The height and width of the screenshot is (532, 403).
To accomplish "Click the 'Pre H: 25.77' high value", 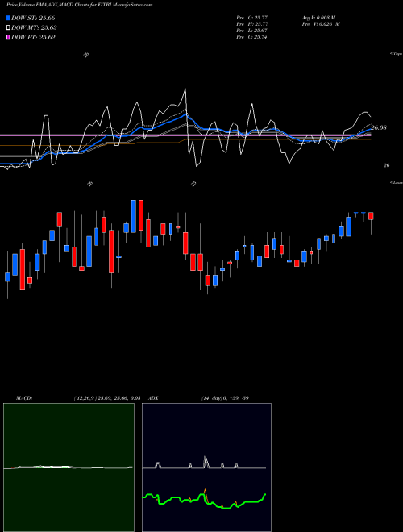I will [x=252, y=24].
